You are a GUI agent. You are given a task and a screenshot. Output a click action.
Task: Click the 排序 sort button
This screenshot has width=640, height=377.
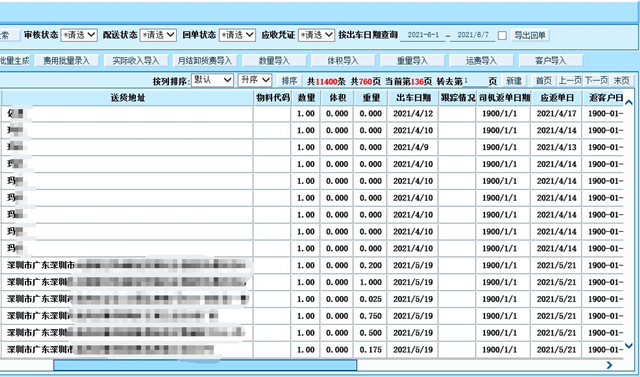pyautogui.click(x=289, y=81)
